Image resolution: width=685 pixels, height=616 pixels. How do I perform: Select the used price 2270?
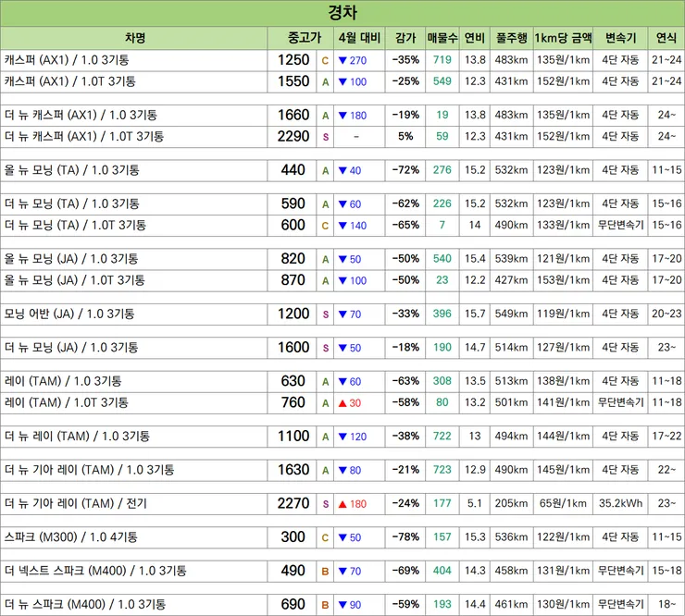click(293, 503)
